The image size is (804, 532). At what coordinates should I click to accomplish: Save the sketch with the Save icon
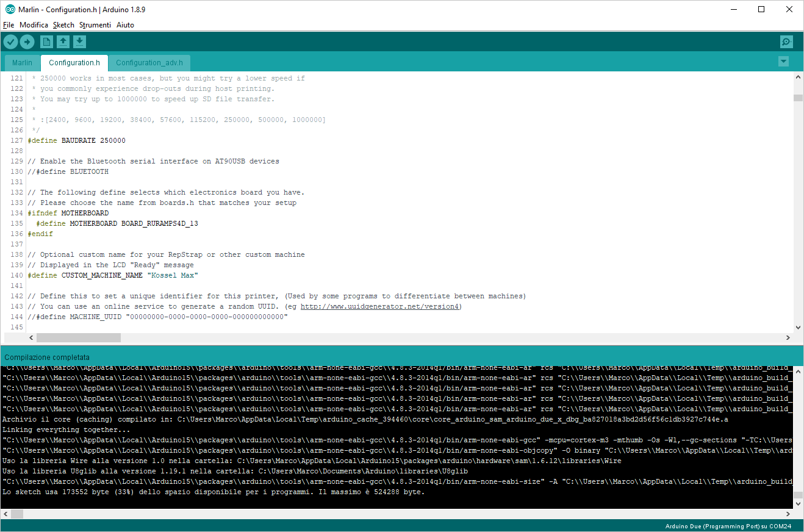(79, 41)
